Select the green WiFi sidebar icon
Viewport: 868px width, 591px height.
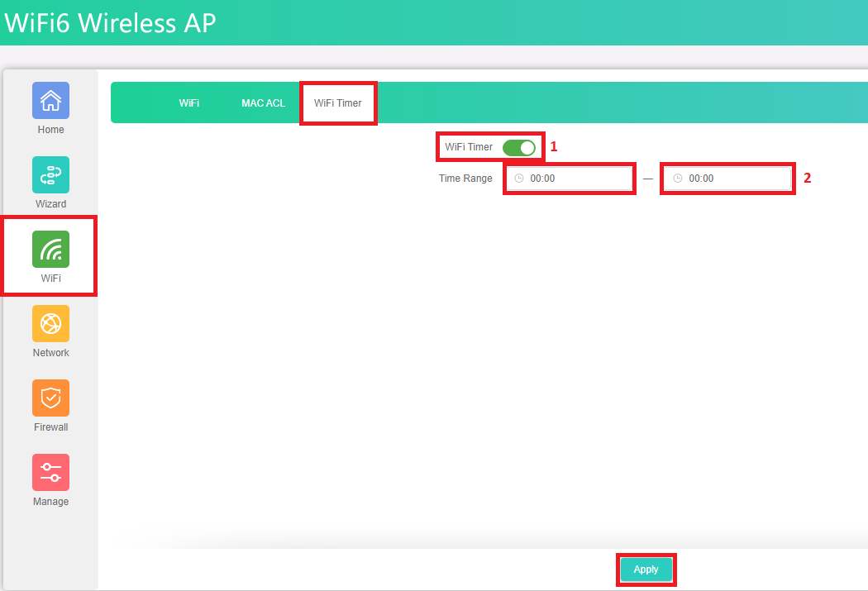pyautogui.click(x=50, y=250)
